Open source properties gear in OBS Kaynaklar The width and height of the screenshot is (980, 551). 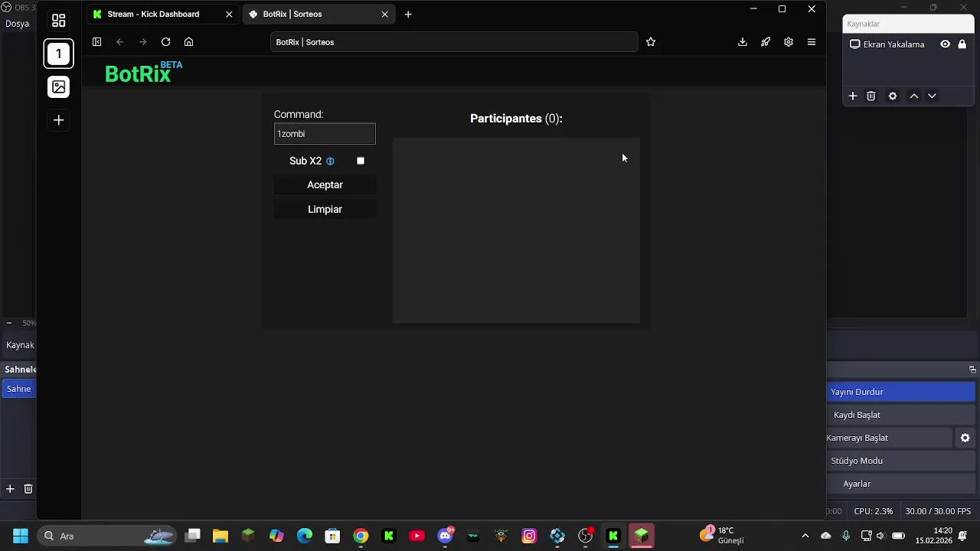pos(893,96)
